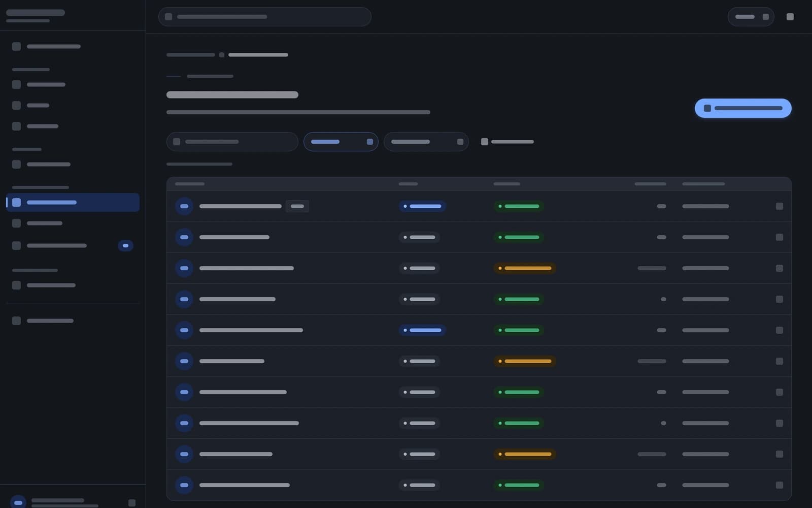812x508 pixels.
Task: Open the blue-outlined filter dropdown above the table
Action: [x=341, y=142]
